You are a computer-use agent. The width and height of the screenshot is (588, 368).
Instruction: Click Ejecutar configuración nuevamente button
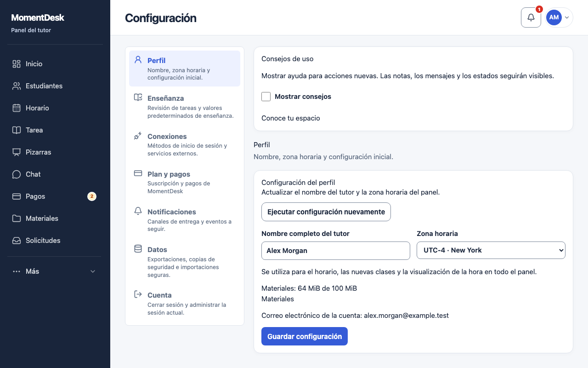click(x=326, y=212)
